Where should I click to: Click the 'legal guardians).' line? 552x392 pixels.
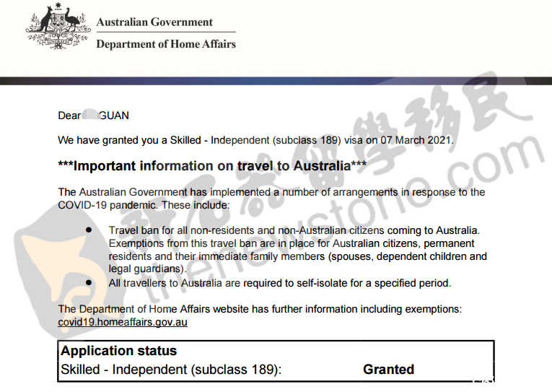(147, 269)
